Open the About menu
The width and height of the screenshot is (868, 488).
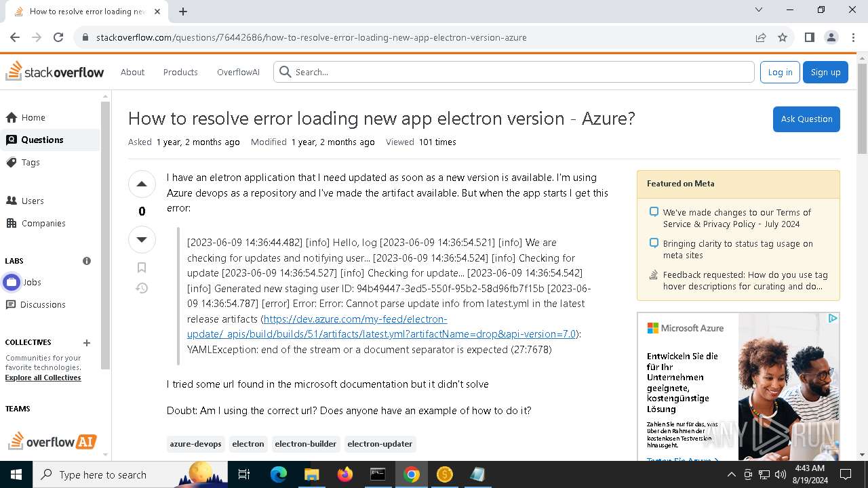pos(132,72)
